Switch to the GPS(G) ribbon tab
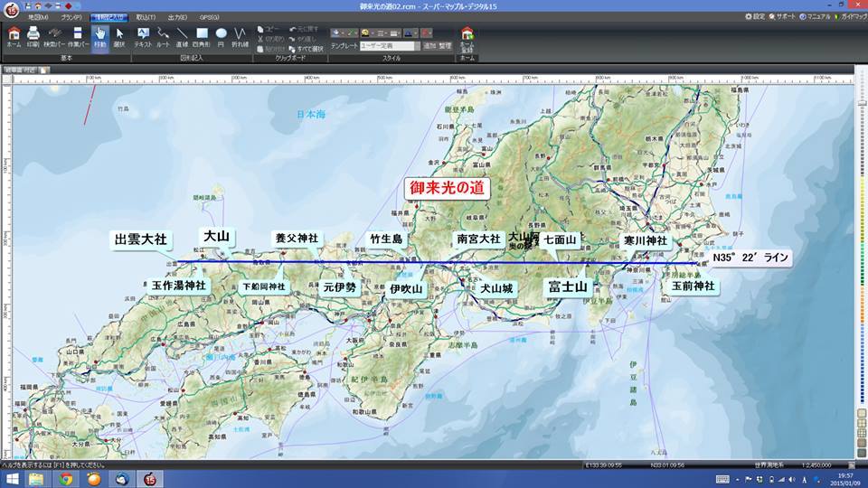The width and height of the screenshot is (868, 488). [x=211, y=17]
